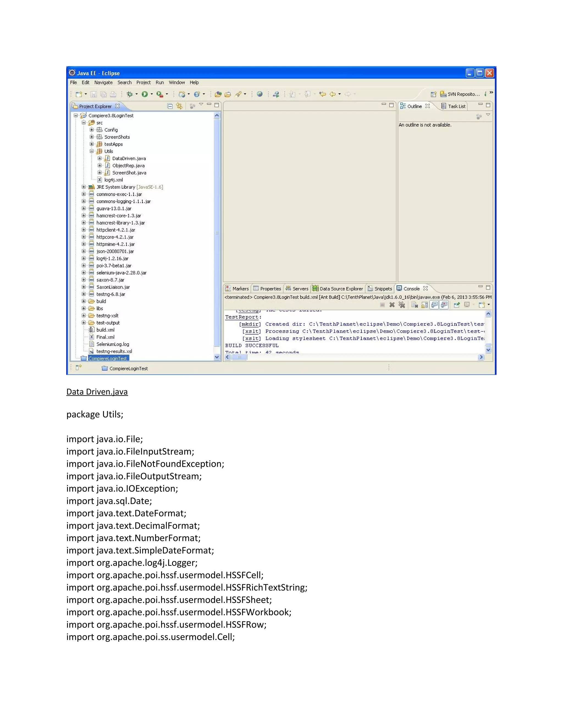Click the Run External Tools icon
Image resolution: width=563 pixels, height=728 pixels.
[x=160, y=94]
